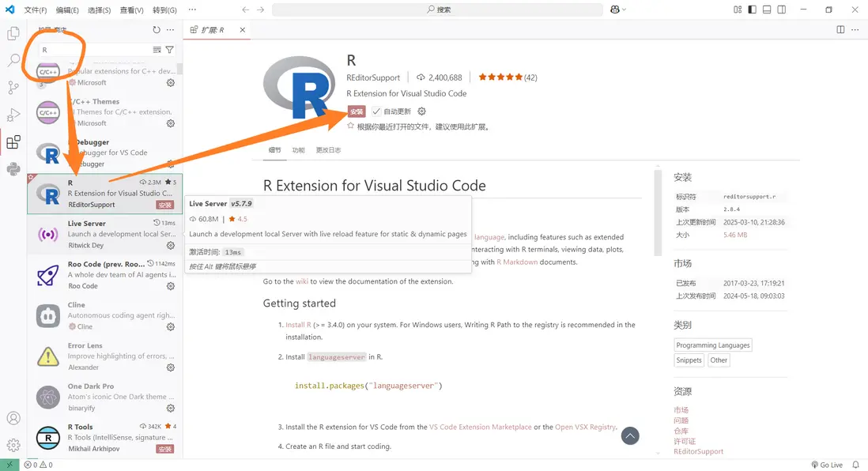The image size is (868, 471).
Task: Open settings gear beside auto-update checkbox
Action: tap(422, 111)
